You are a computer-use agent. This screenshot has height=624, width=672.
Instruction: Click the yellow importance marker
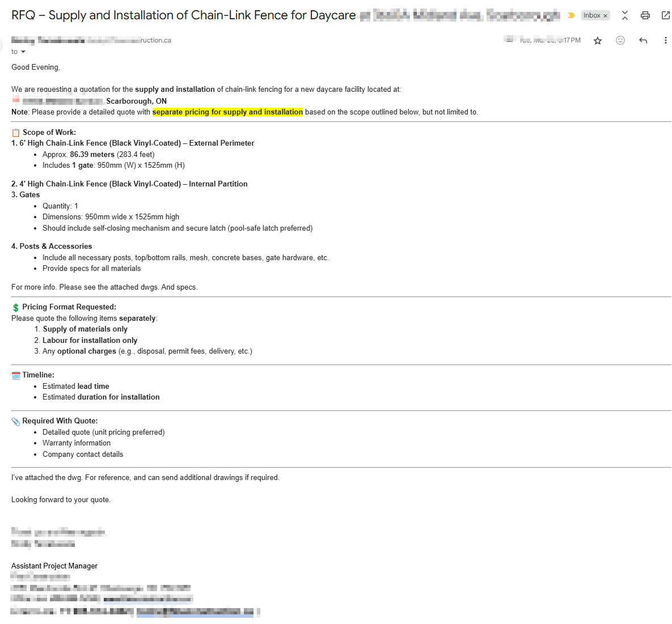(x=571, y=15)
